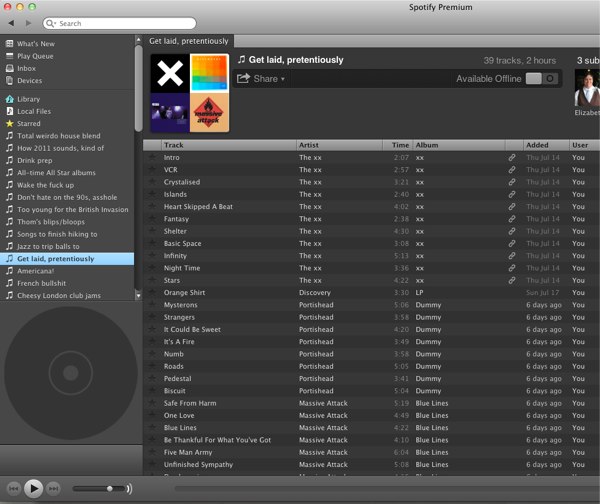The width and height of the screenshot is (600, 504).
Task: Star the Unfinished Sympathy track
Action: (152, 464)
